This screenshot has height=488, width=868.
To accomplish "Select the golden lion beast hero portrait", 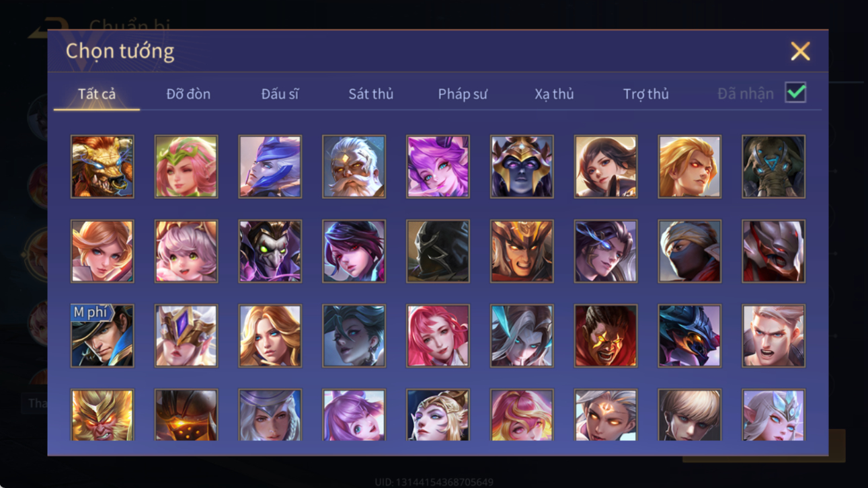I will pos(102,167).
